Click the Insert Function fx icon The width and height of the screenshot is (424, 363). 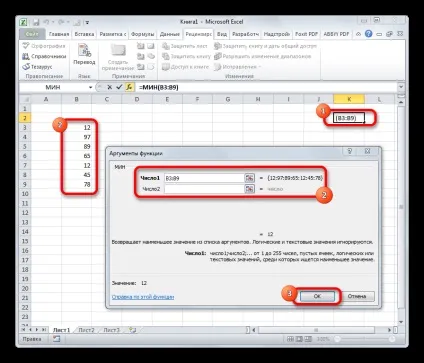coord(129,87)
